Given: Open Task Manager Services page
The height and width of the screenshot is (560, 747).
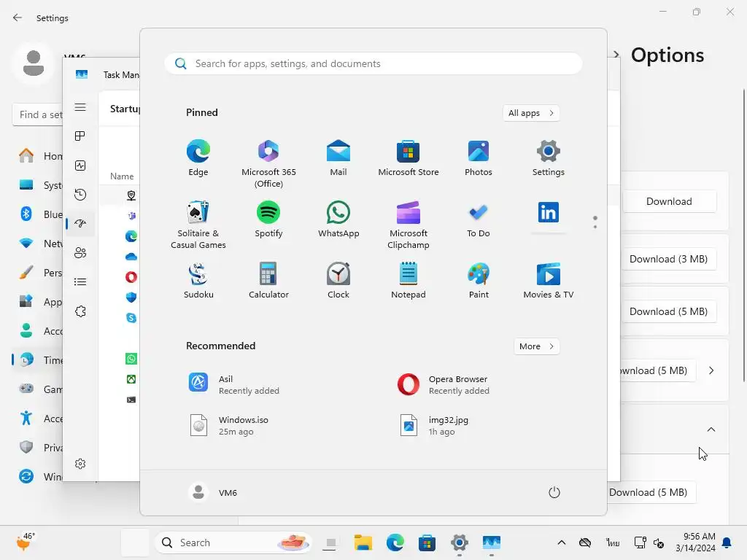Looking at the screenshot, I should coord(80,311).
